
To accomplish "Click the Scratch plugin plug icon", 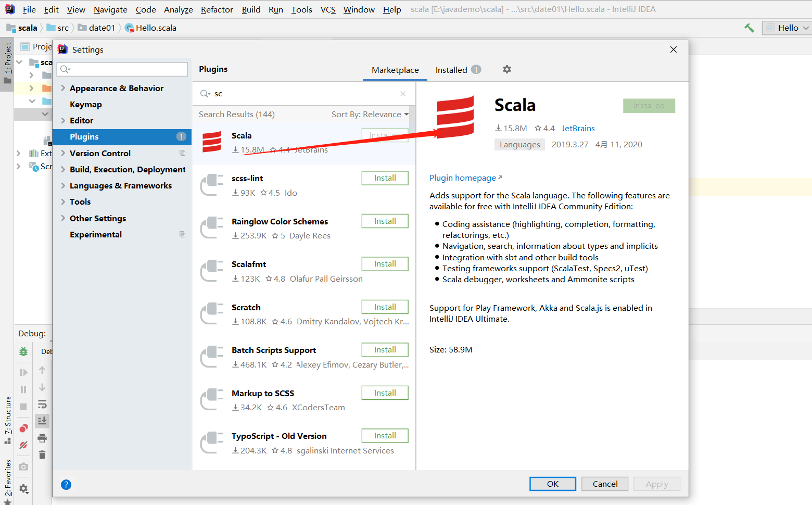I will (x=212, y=314).
